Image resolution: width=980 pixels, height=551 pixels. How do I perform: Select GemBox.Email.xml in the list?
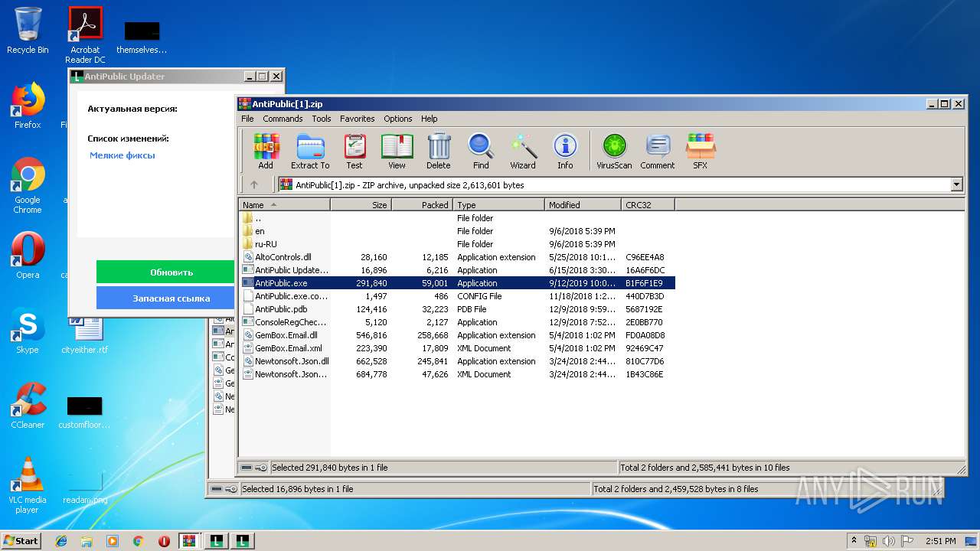[x=457, y=348]
